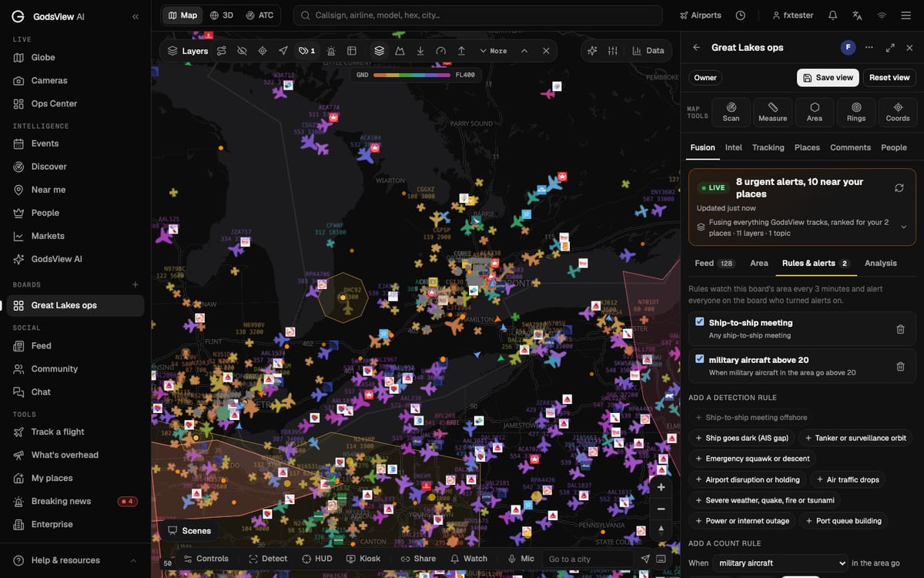Click the Reset view button

pyautogui.click(x=889, y=78)
